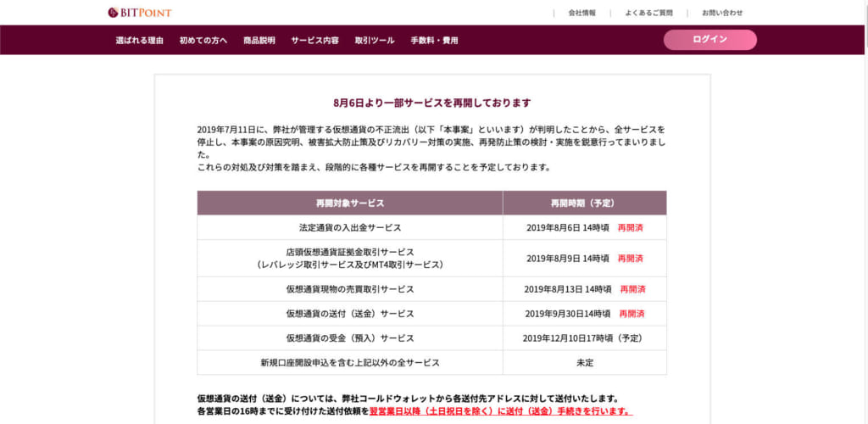Open 手数料・費用 in the navigation bar
The image size is (868, 424).
[x=434, y=40]
